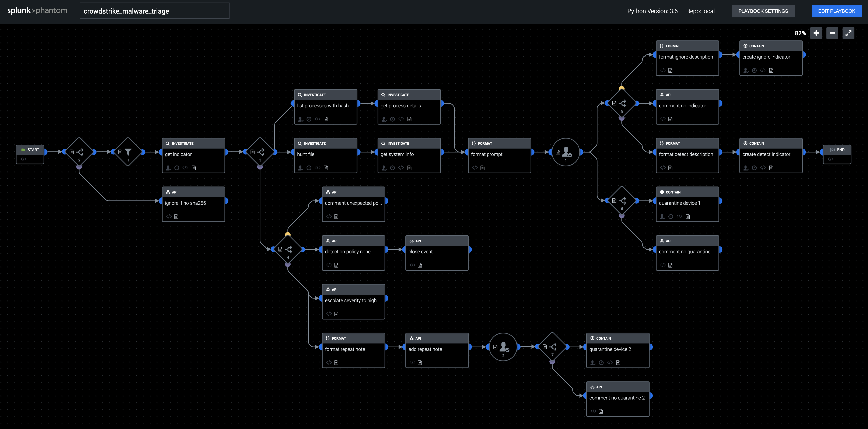Image resolution: width=868 pixels, height=429 pixels.
Task: Select decision block number 7
Action: click(x=552, y=347)
